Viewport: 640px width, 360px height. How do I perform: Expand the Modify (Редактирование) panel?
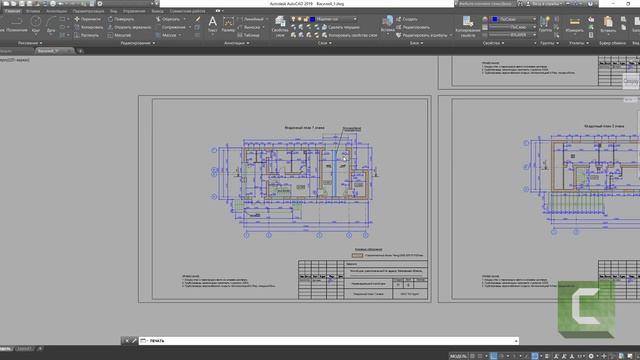tap(138, 43)
